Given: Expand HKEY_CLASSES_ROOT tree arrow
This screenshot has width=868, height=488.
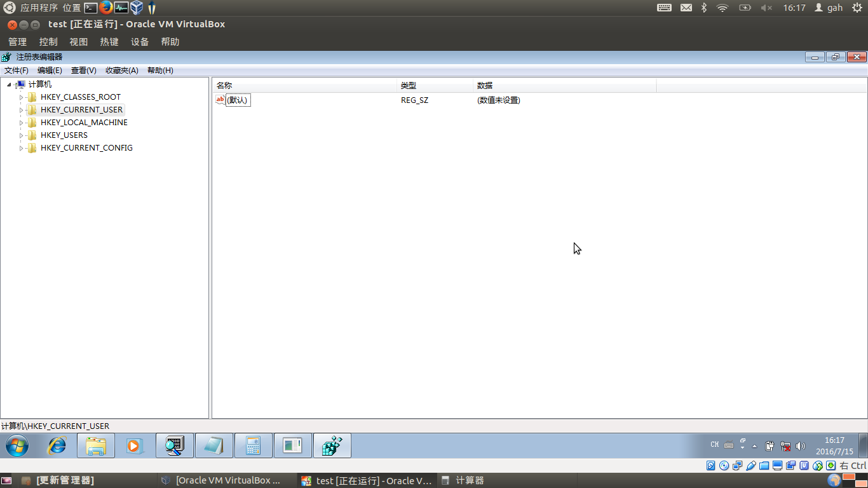Looking at the screenshot, I should (x=21, y=97).
